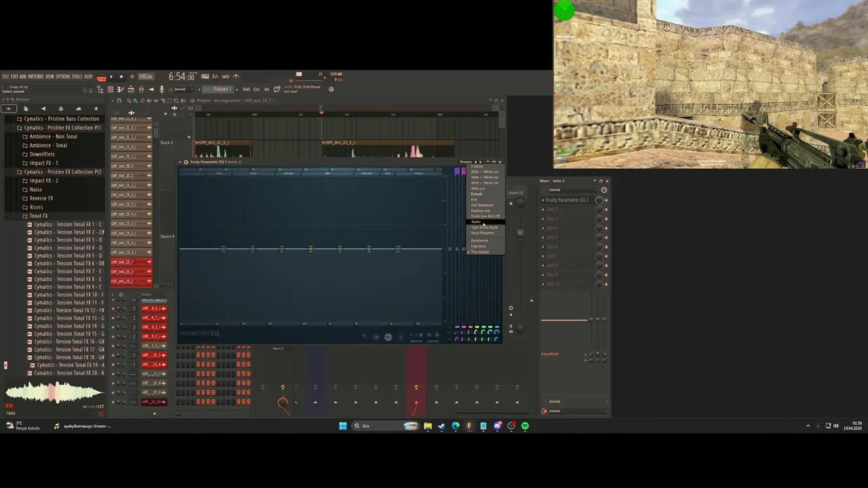Screen dimensions: 868x488
Task: Open the Channel Rack toolbar icon
Action: click(x=131, y=89)
